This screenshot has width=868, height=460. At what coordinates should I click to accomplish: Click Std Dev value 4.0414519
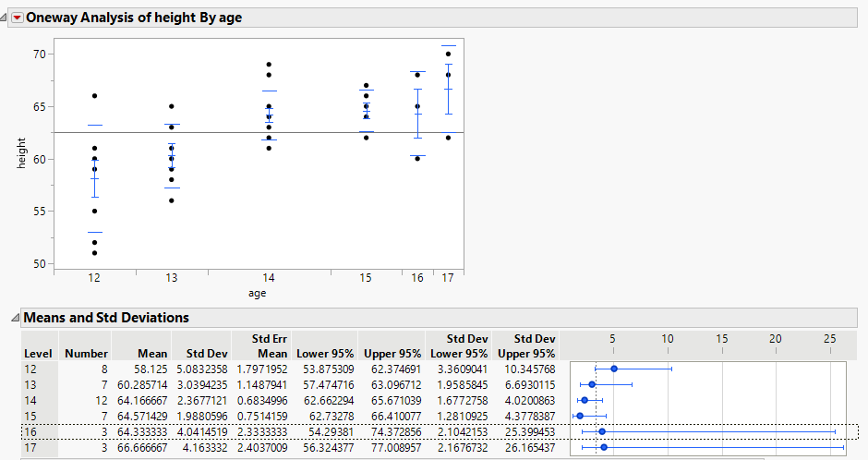pos(202,431)
